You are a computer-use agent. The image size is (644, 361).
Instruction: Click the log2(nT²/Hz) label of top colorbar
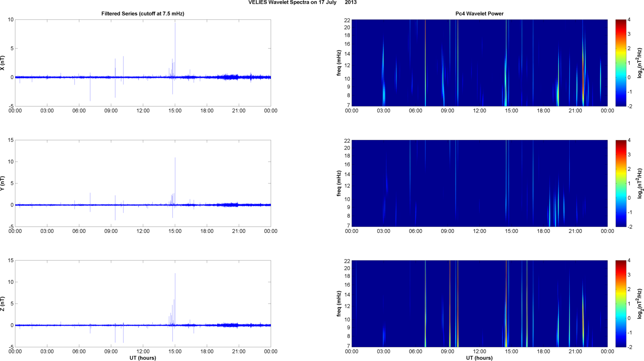tap(640, 63)
